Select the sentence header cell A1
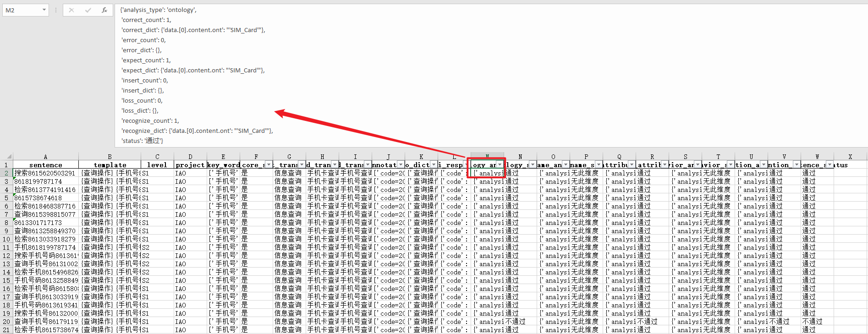868x334 pixels. 45,164
